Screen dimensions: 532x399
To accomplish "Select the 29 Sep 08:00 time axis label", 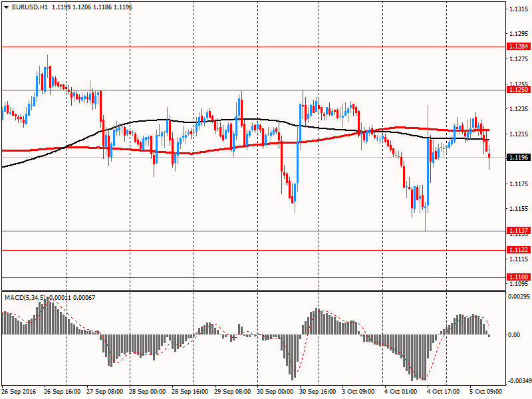I will (232, 392).
